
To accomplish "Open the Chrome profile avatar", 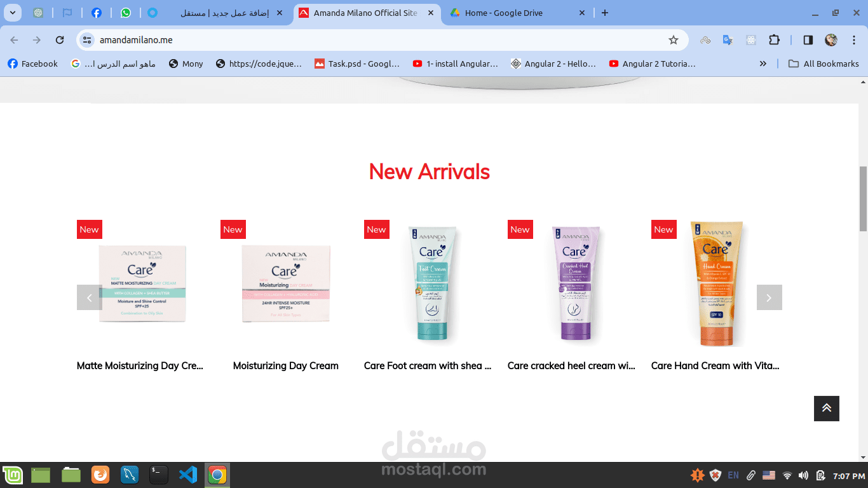I will 831,40.
